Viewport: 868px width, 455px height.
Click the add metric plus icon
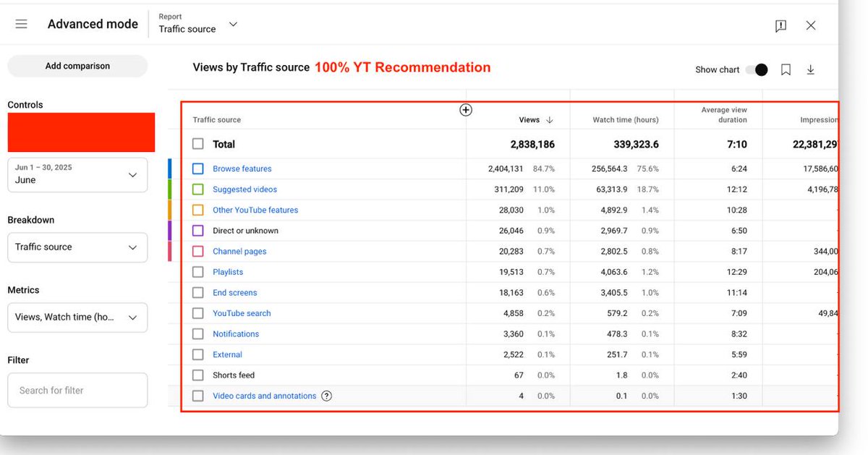(x=466, y=110)
